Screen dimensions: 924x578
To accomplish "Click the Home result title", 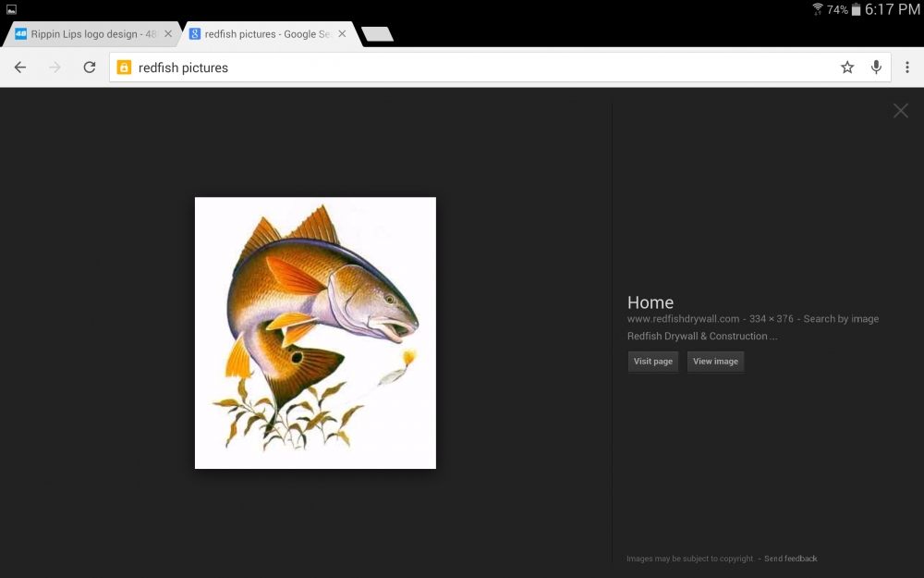I will 650,302.
